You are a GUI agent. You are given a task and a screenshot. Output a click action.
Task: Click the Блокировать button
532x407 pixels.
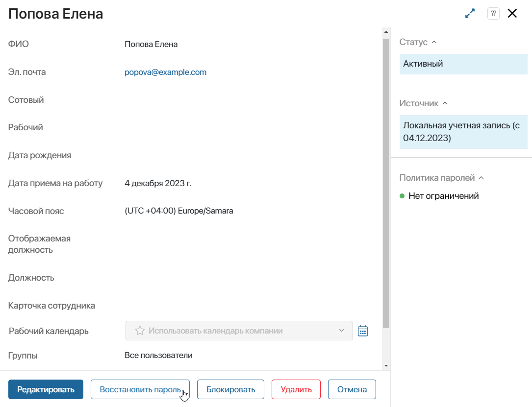click(231, 389)
